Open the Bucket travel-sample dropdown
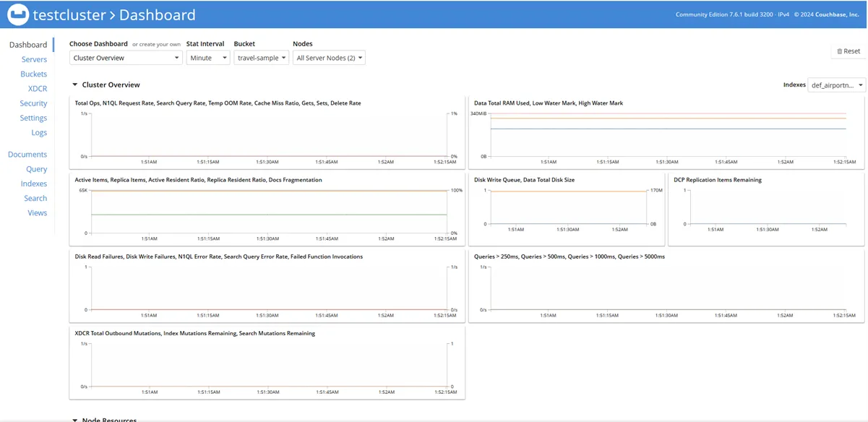 pyautogui.click(x=262, y=58)
